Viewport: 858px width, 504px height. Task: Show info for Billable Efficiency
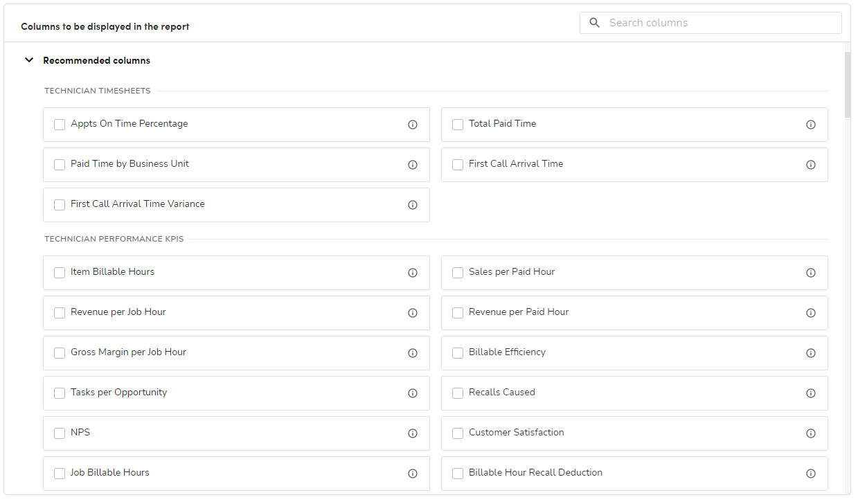click(811, 353)
